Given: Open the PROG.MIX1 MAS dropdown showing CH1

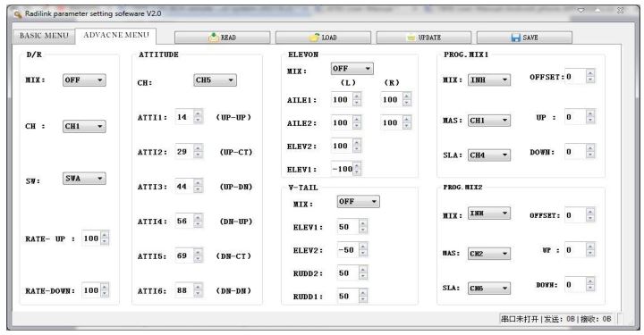Looking at the screenshot, I should coord(489,121).
